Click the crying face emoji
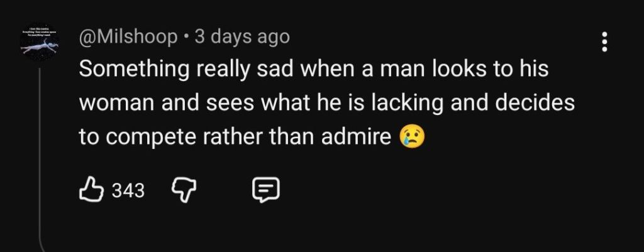This screenshot has width=644, height=252. pos(412,136)
